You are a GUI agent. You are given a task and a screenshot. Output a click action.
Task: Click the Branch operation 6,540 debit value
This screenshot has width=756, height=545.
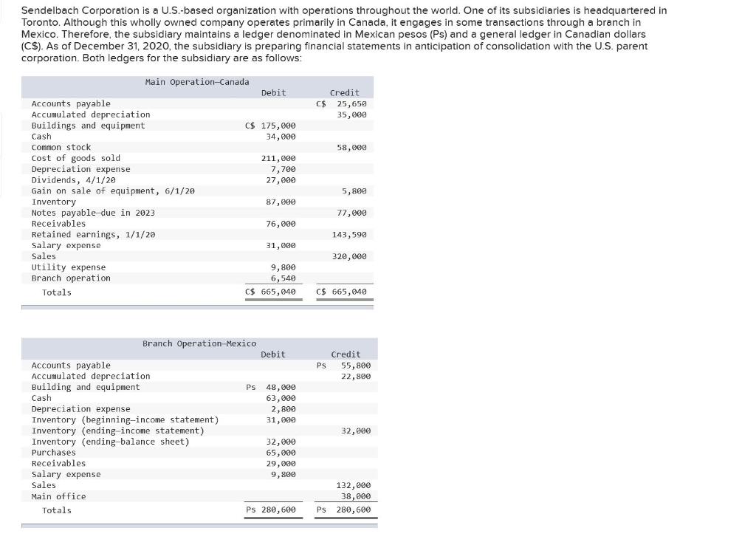coord(283,278)
